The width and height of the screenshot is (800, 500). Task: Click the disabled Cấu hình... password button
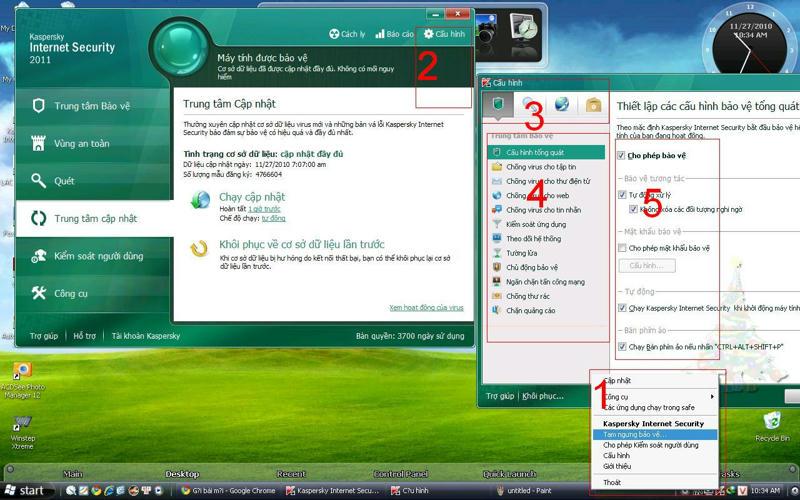click(647, 266)
